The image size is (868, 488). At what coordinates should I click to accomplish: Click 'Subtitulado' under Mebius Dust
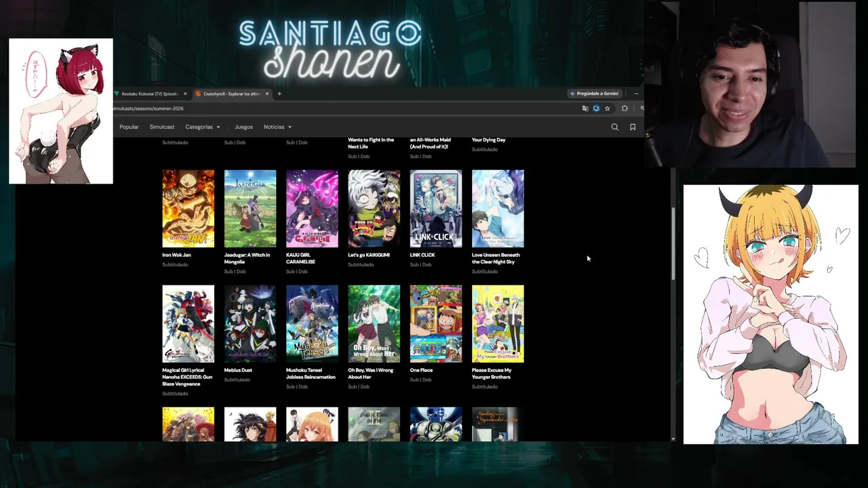tap(237, 380)
